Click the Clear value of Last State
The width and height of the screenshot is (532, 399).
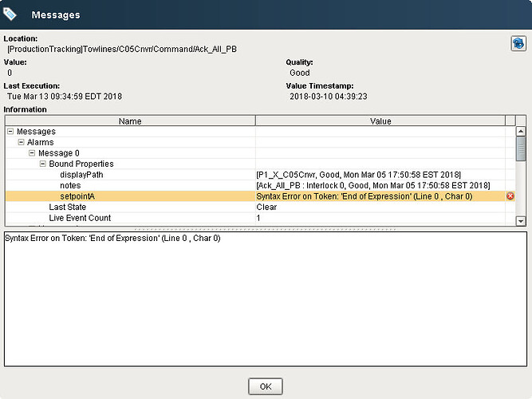(266, 207)
